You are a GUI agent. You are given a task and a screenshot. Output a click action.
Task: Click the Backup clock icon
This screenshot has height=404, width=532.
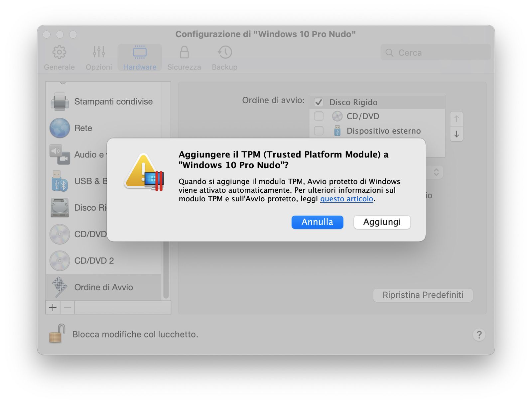pos(225,52)
